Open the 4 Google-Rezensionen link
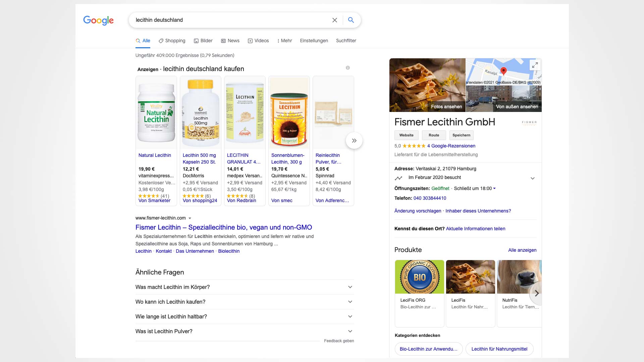Viewport: 644px width, 362px height. coord(451,146)
